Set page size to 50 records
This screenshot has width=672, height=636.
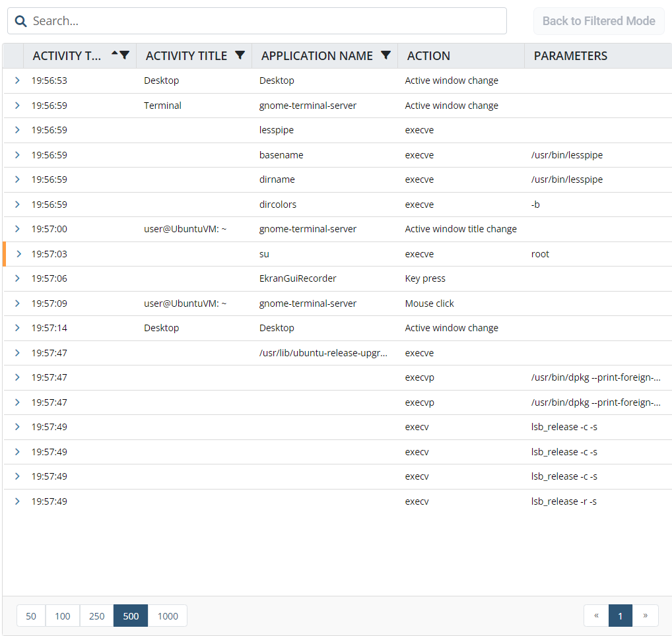coord(31,616)
